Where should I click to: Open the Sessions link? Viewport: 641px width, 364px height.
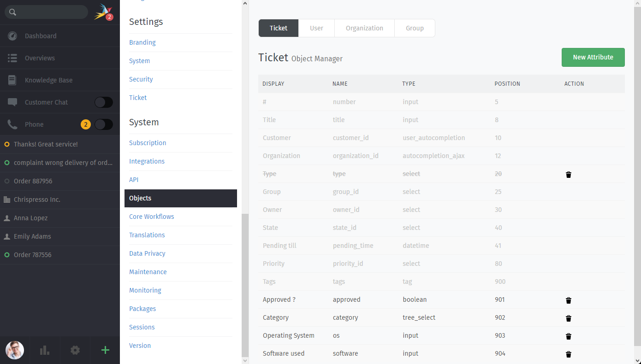(142, 327)
